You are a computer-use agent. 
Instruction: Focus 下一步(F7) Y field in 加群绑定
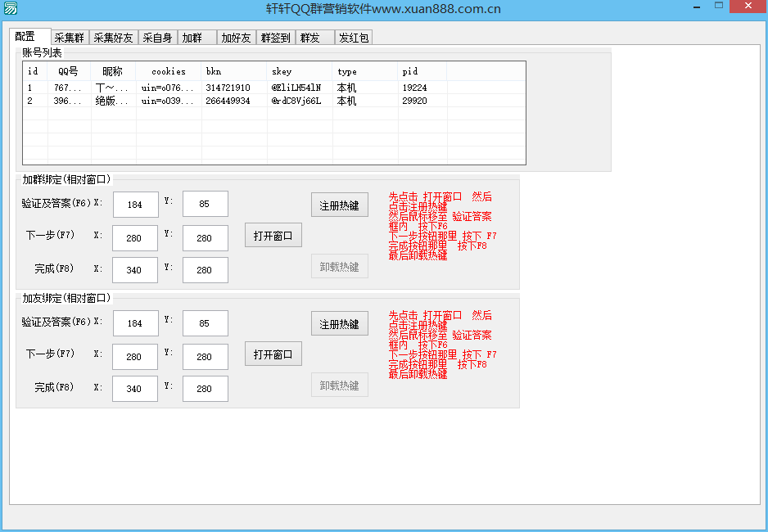coord(206,238)
